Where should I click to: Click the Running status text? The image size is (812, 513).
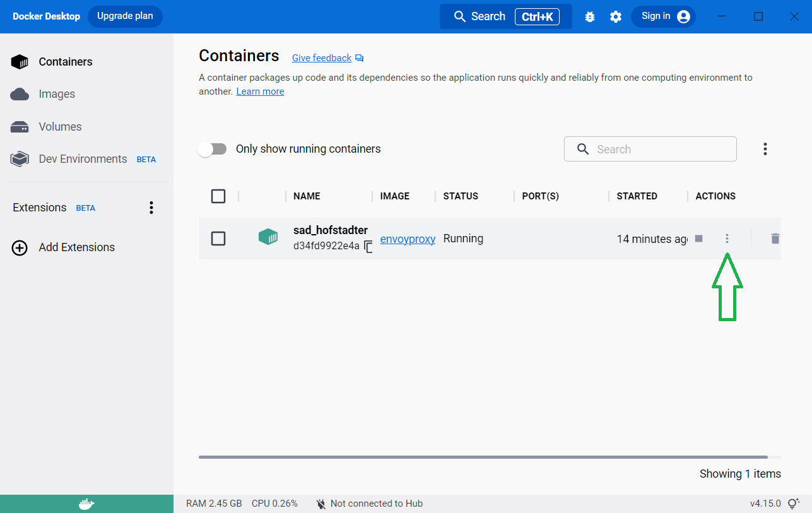(x=463, y=239)
